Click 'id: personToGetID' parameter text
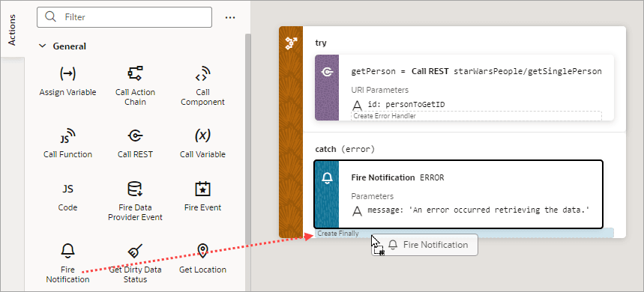The image size is (644, 292). [406, 105]
